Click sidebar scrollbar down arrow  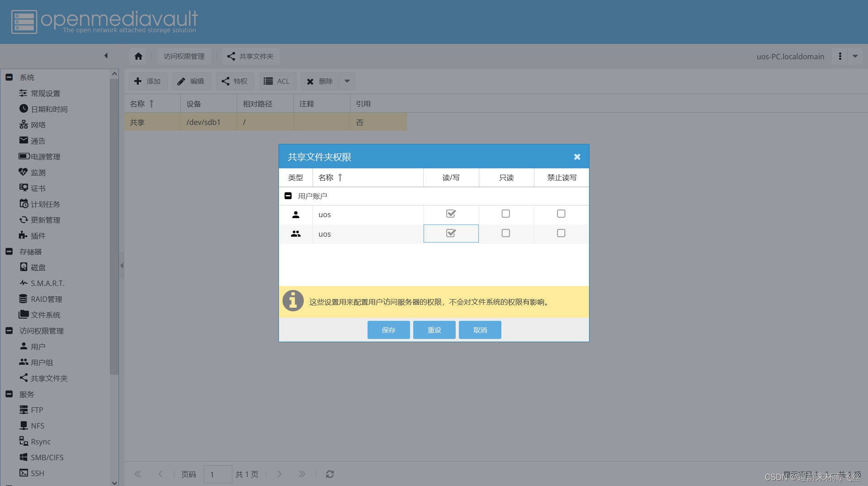(114, 482)
